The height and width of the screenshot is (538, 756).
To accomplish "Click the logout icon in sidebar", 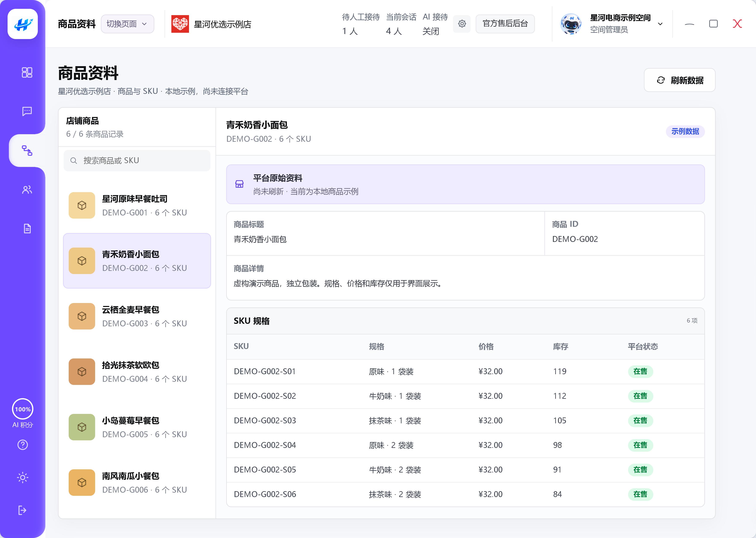I will (22, 510).
